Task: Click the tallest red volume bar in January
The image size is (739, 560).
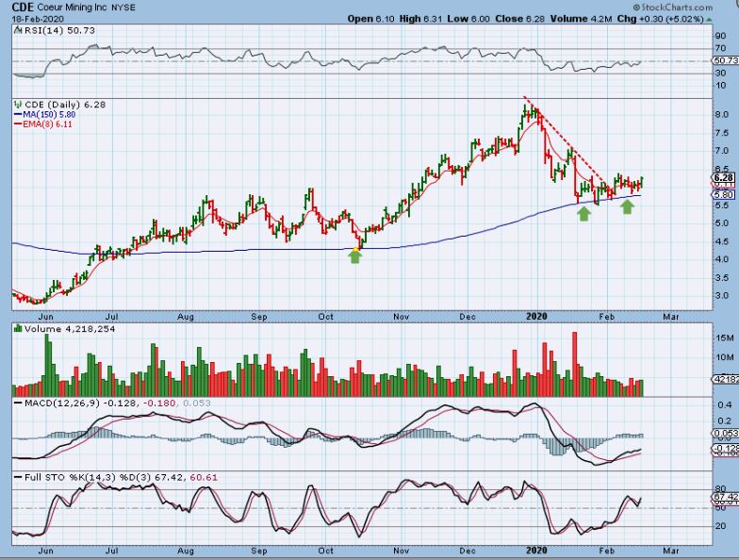Action: click(575, 364)
